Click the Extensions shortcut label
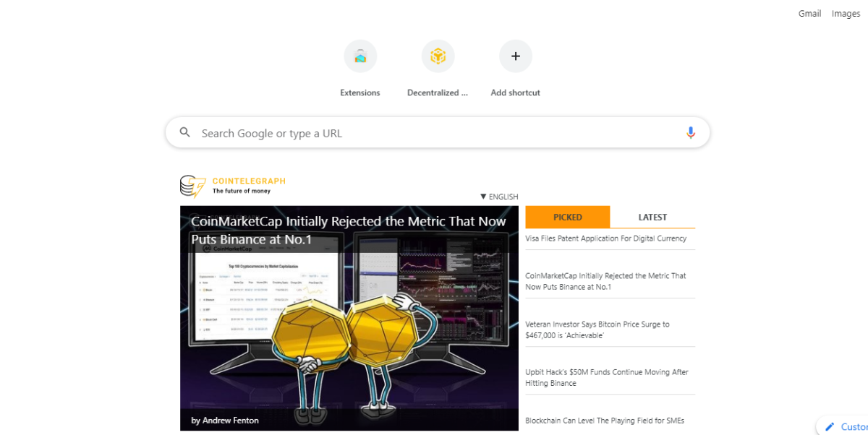The height and width of the screenshot is (435, 868). pyautogui.click(x=360, y=92)
